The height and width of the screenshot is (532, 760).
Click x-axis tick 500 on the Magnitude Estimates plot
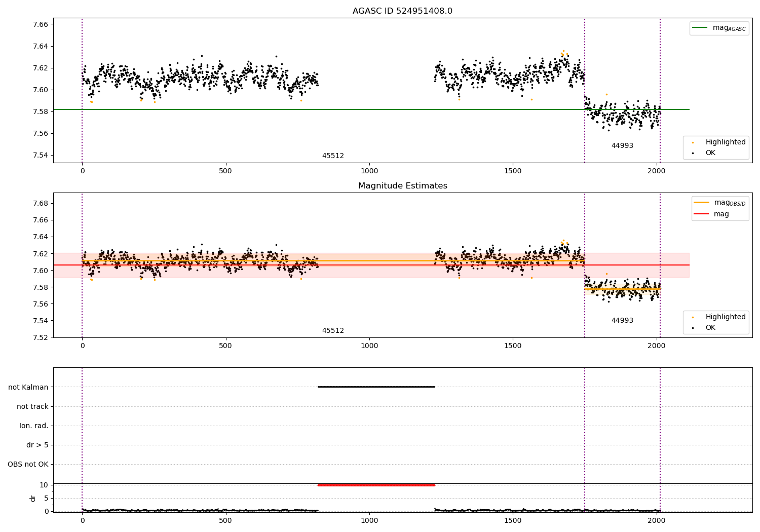tap(225, 346)
